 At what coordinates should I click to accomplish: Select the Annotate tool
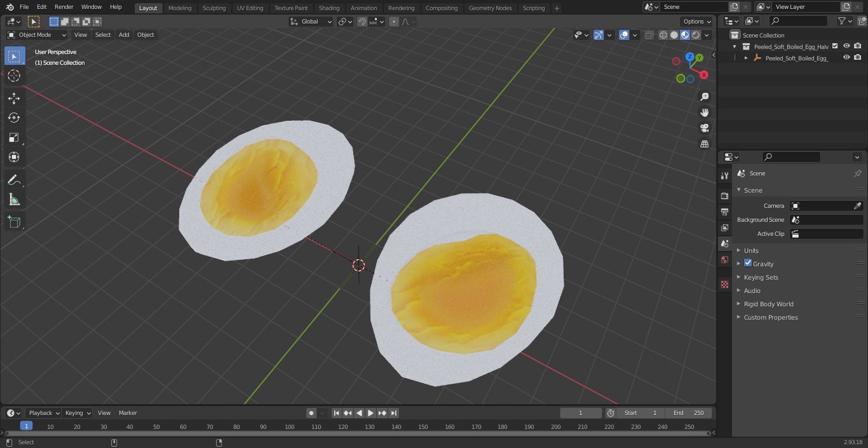pyautogui.click(x=14, y=180)
